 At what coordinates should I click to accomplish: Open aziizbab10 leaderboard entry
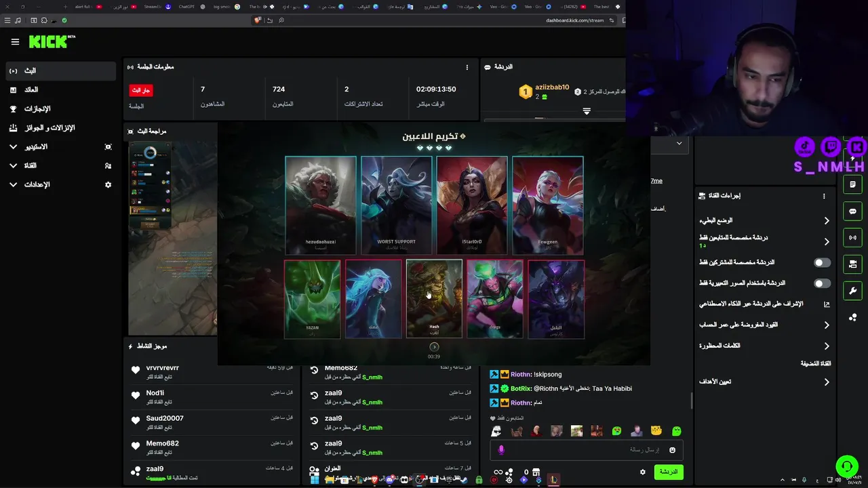544,91
